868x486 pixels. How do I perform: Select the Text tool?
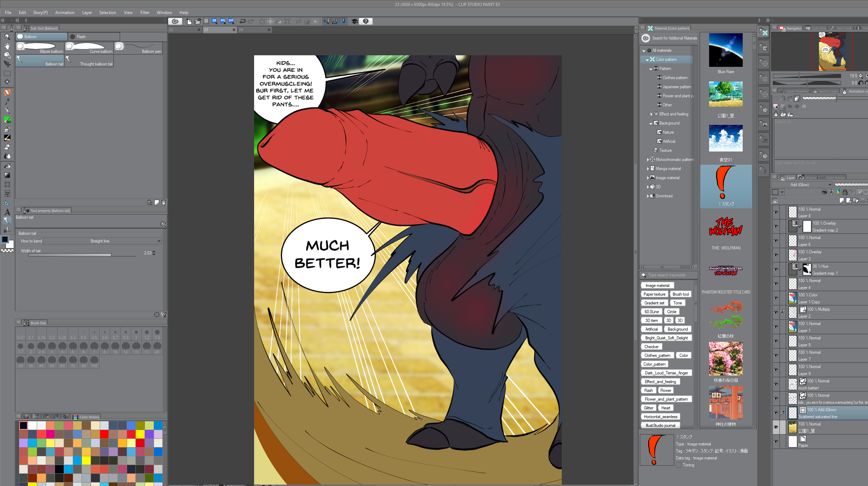[7, 212]
